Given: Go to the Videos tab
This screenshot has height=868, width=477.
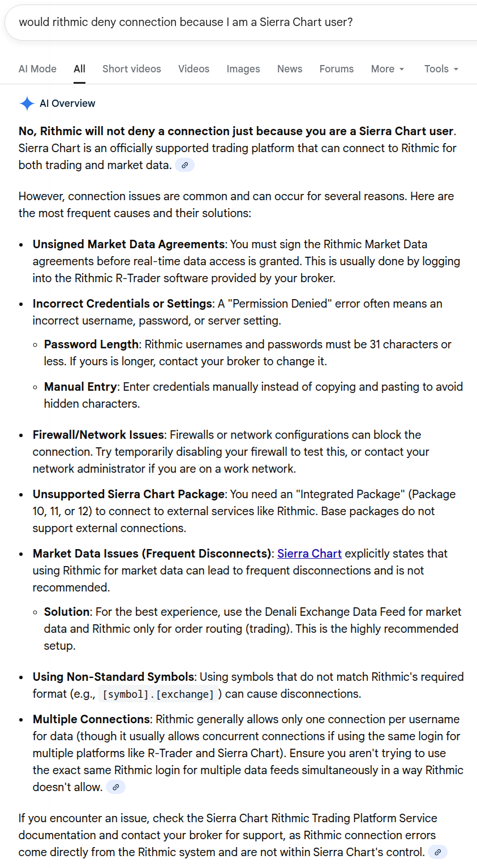Looking at the screenshot, I should (194, 69).
